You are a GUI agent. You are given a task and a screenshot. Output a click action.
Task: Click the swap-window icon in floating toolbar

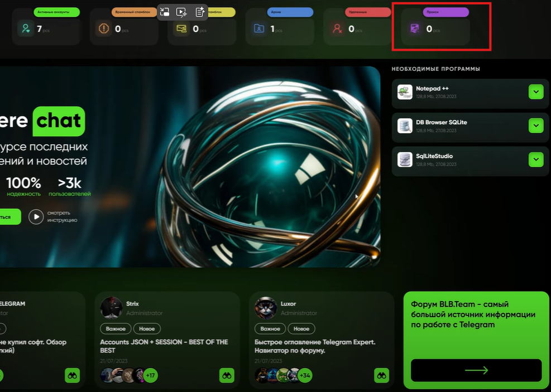pos(165,12)
